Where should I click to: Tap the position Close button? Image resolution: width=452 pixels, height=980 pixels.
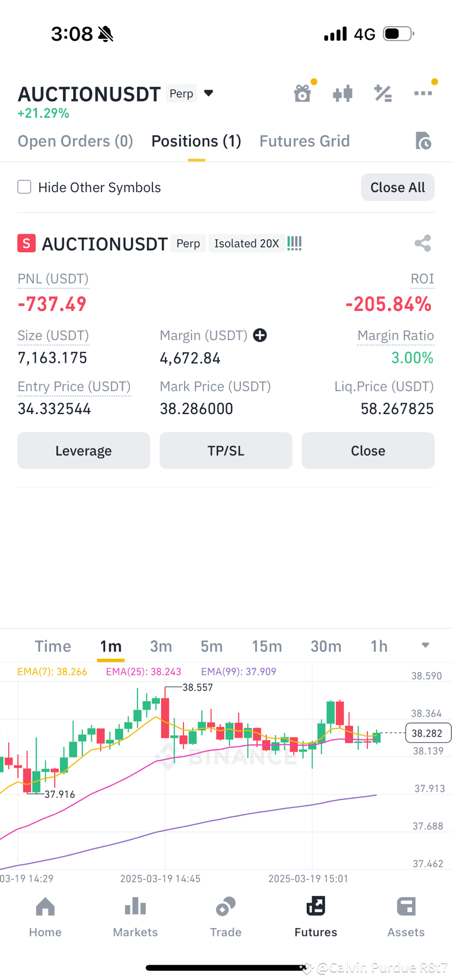point(368,451)
